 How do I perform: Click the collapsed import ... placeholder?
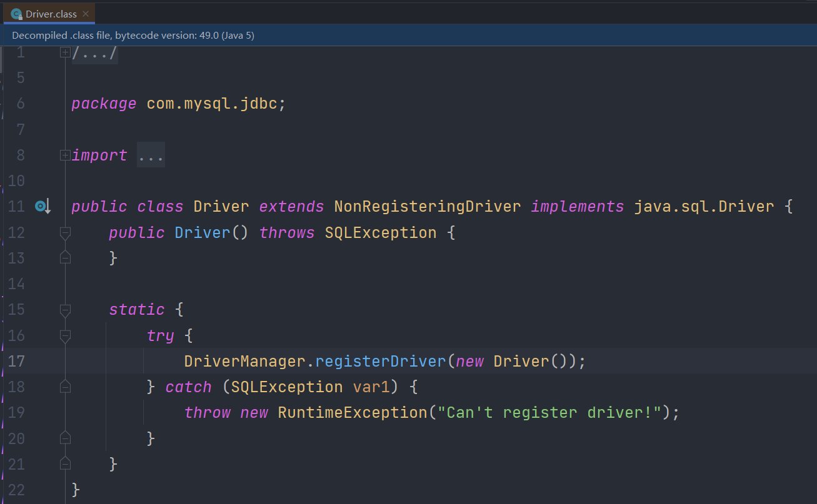tap(151, 156)
